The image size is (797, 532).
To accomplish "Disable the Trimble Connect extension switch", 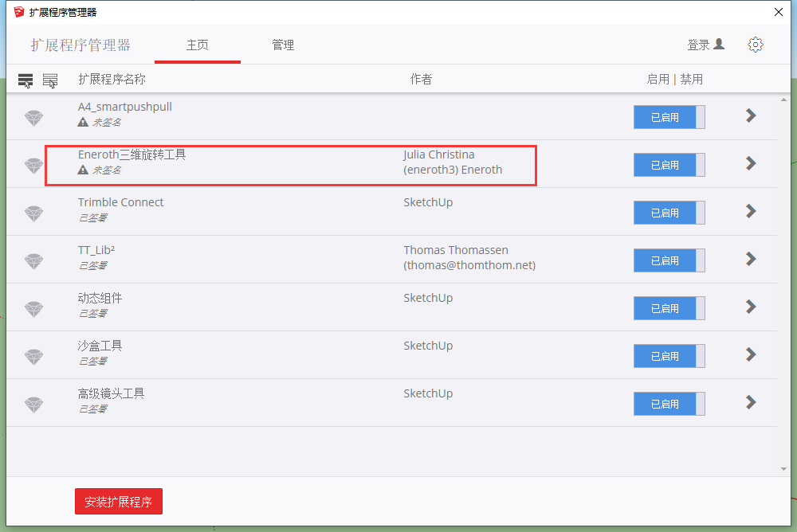I will [669, 213].
